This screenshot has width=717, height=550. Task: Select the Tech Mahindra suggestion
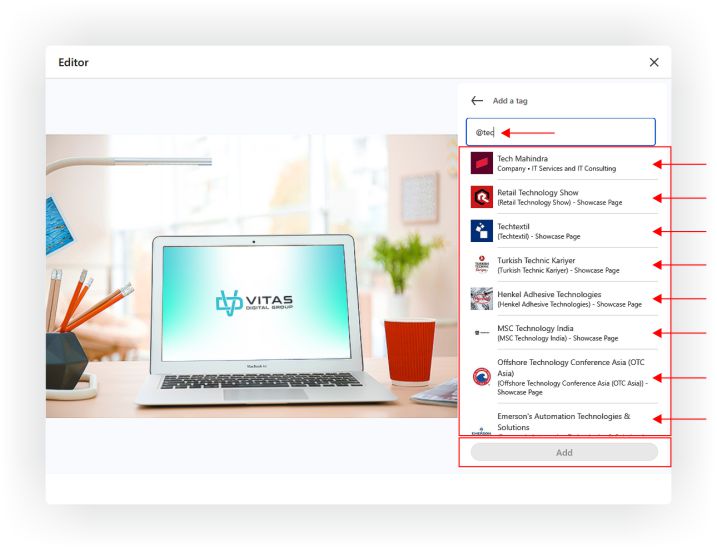pyautogui.click(x=564, y=163)
